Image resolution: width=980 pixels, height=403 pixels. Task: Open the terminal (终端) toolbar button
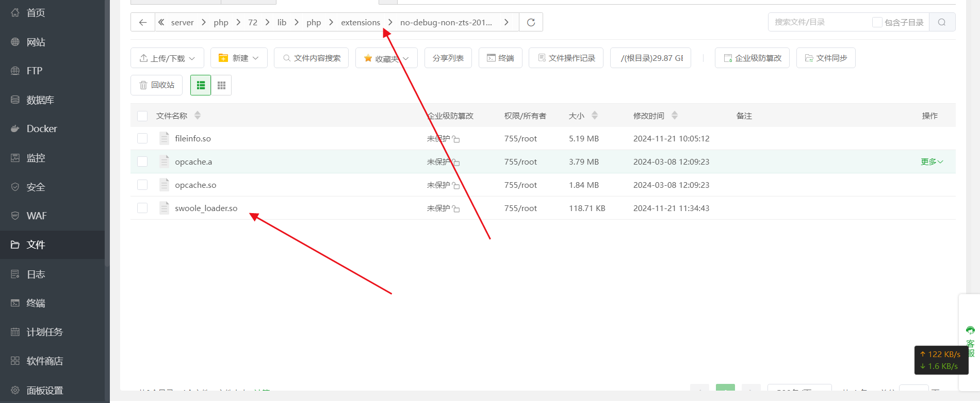click(x=500, y=58)
